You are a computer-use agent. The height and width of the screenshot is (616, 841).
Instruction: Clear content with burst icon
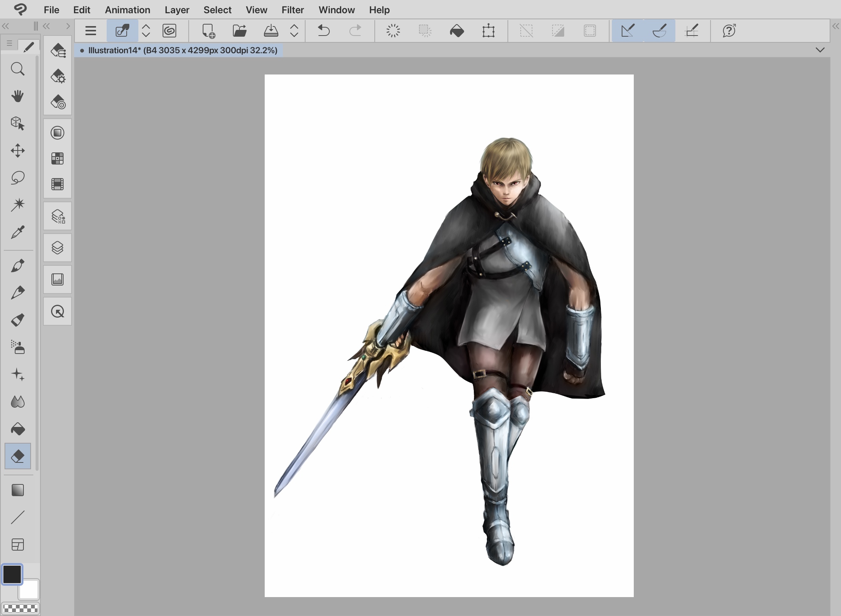point(393,31)
